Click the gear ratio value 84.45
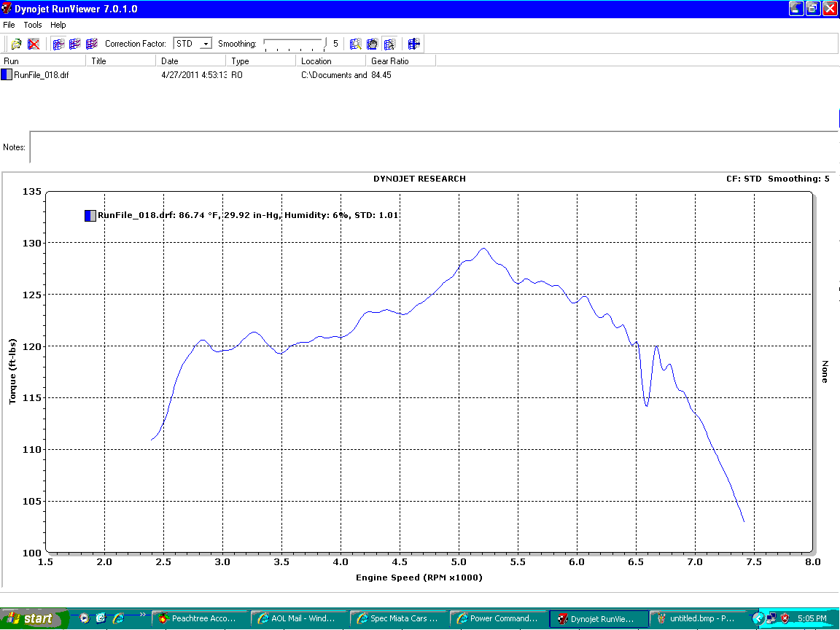This screenshot has height=630, width=840. click(381, 75)
